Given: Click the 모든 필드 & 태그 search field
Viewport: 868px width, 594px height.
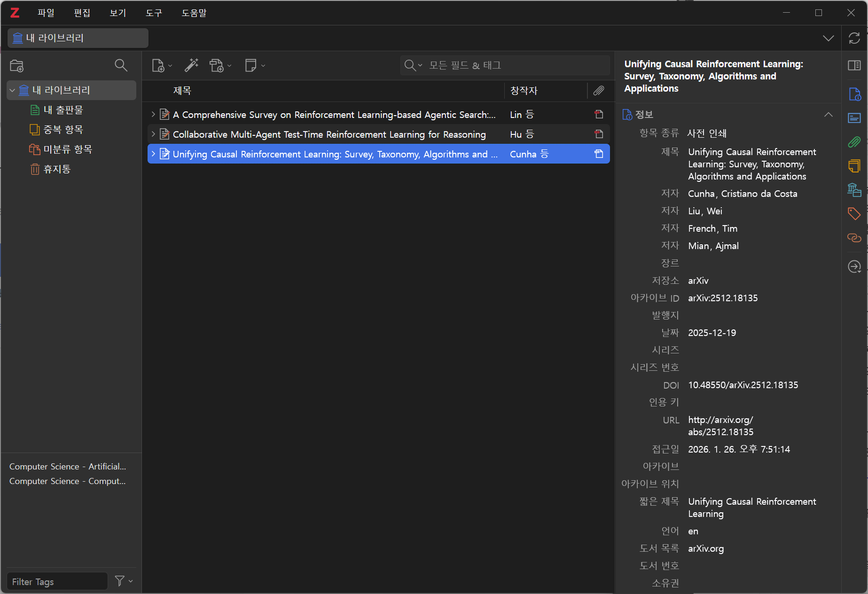Looking at the screenshot, I should coord(512,65).
